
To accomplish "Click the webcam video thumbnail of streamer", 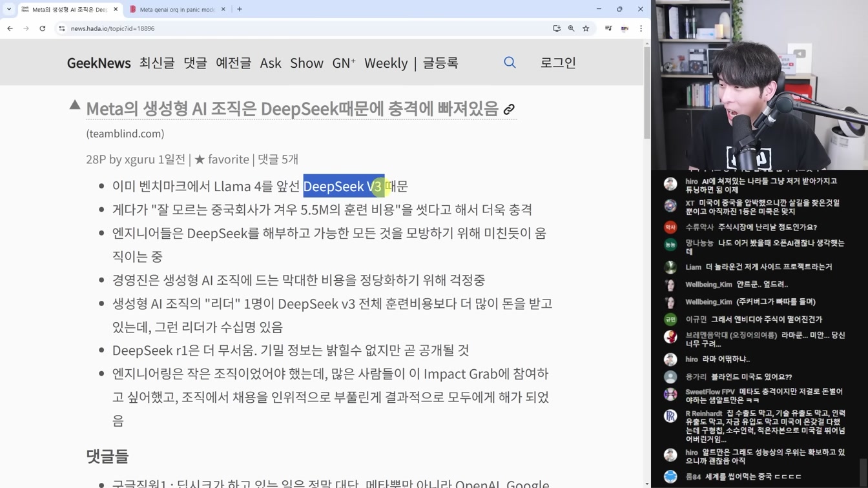I will click(759, 85).
